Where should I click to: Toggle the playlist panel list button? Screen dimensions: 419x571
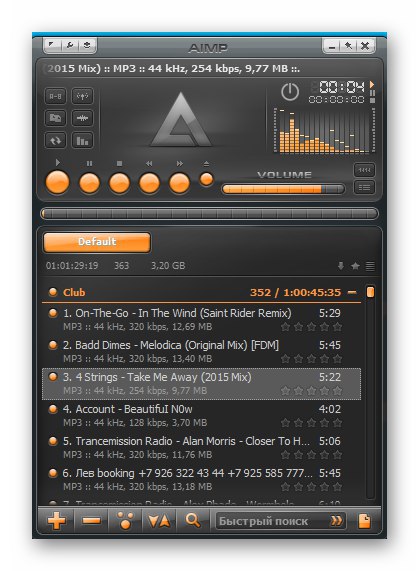coord(364,188)
